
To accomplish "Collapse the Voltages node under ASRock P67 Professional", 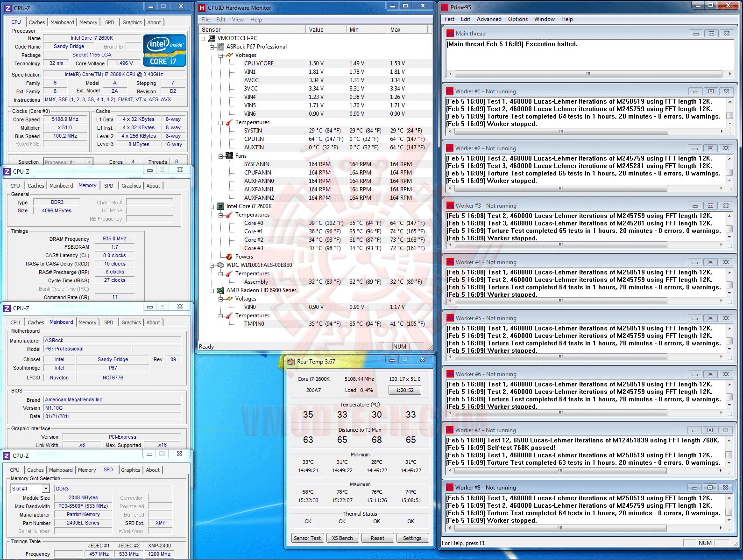I will (x=220, y=55).
